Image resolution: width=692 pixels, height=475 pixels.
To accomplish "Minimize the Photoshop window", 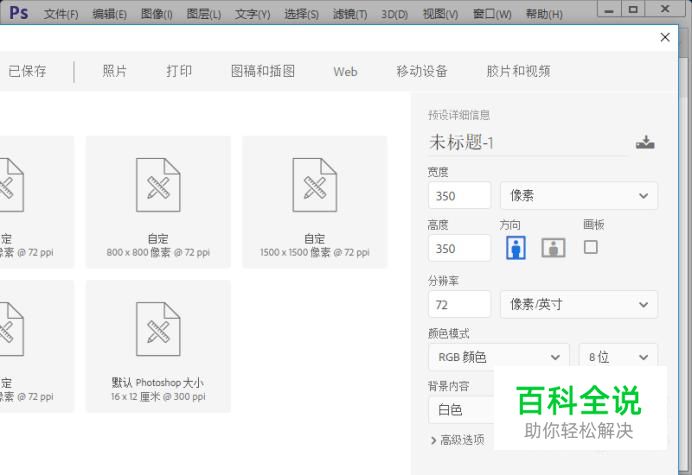I will click(609, 9).
